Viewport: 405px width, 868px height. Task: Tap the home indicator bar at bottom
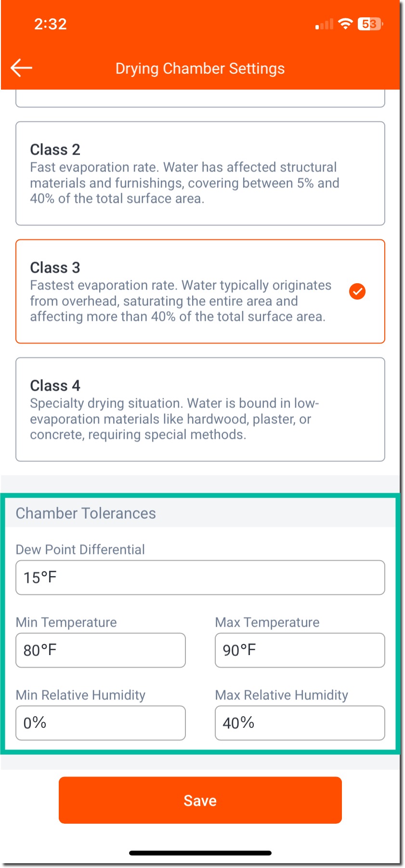click(x=200, y=853)
